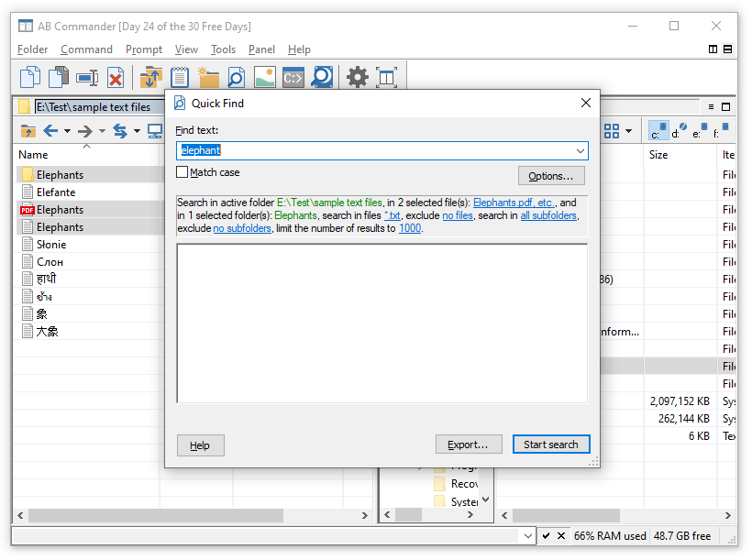The height and width of the screenshot is (560, 752).
Task: Open the Notepad editor toolbar icon
Action: 180,77
